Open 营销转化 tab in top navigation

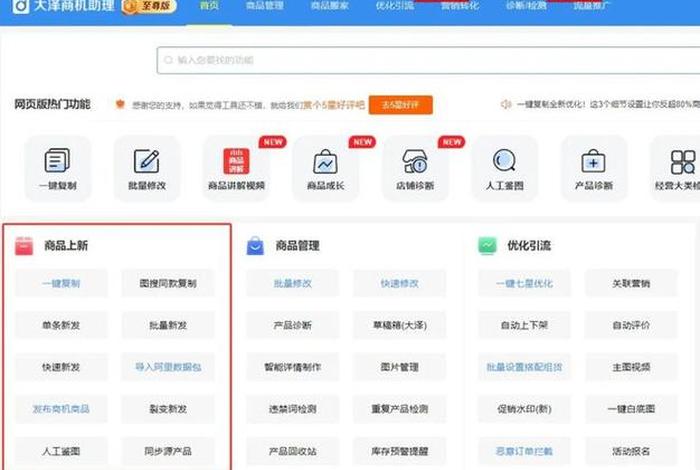click(x=460, y=6)
